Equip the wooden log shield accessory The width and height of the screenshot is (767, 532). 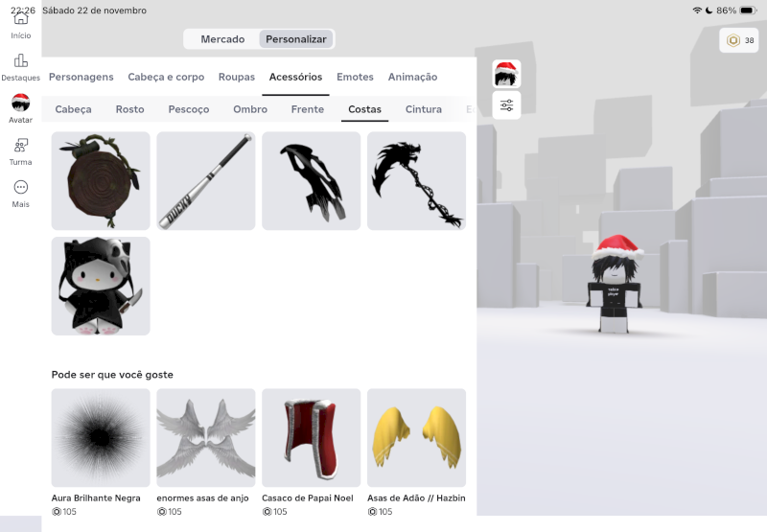(101, 181)
